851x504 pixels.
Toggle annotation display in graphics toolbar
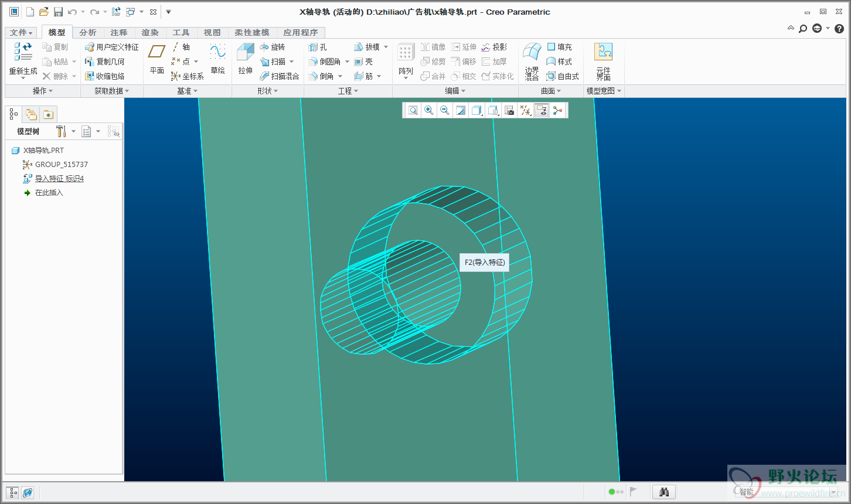542,110
